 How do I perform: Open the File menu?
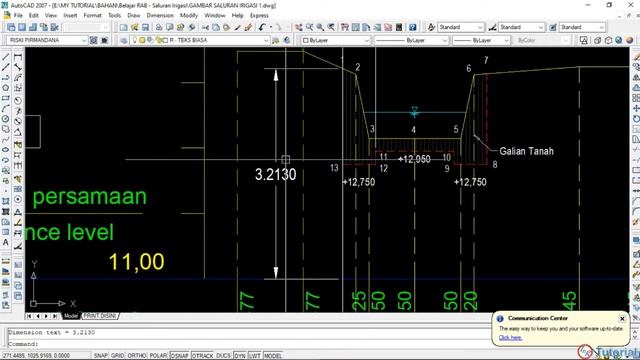click(18, 16)
